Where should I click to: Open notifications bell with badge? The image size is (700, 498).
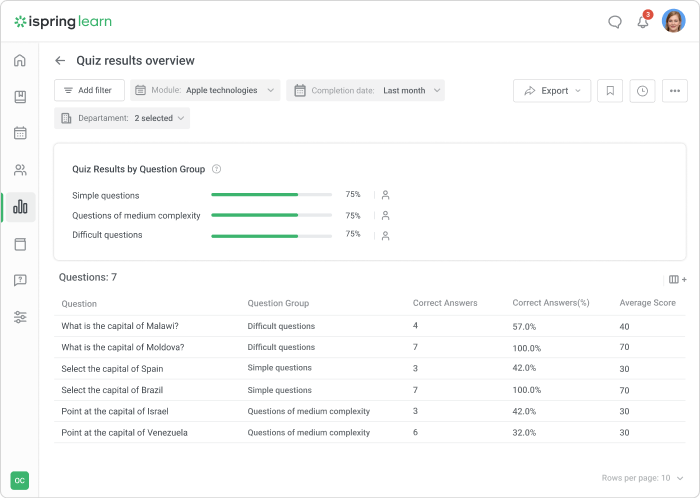tap(643, 21)
